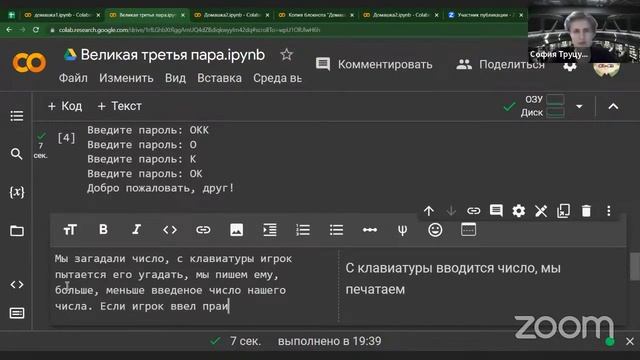Image resolution: width=640 pixels, height=360 pixels.
Task: Close the markdown cell editor
Action: click(x=541, y=211)
